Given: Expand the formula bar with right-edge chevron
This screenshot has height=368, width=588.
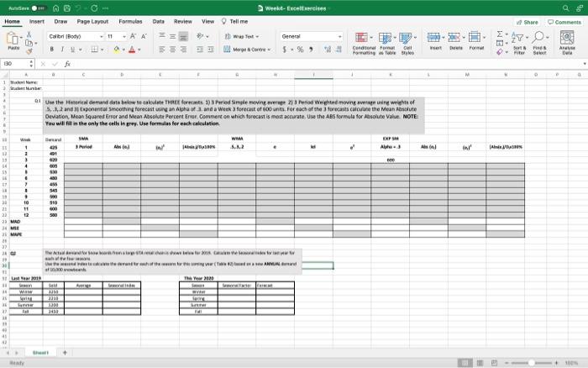Looking at the screenshot, I should pyautogui.click(x=585, y=64).
